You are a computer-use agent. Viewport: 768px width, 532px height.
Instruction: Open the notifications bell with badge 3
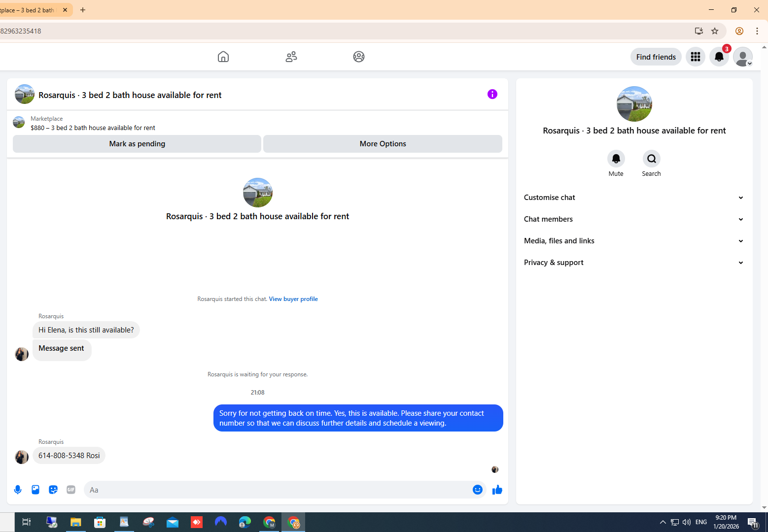coord(719,57)
